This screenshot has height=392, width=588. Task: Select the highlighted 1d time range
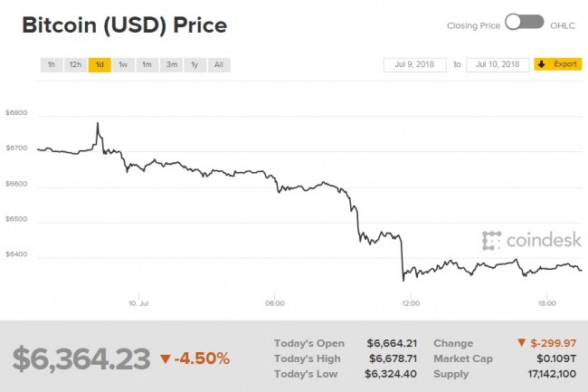(x=100, y=65)
